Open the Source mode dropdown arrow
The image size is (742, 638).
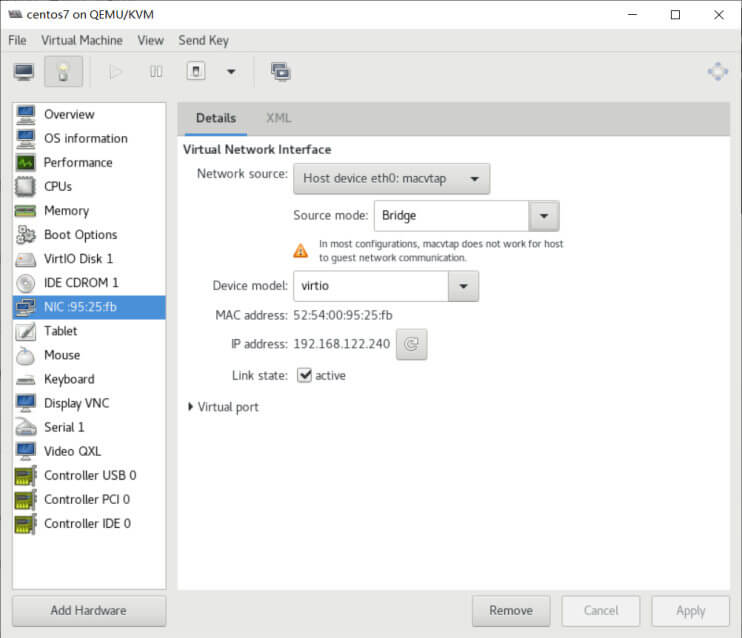[x=544, y=216]
